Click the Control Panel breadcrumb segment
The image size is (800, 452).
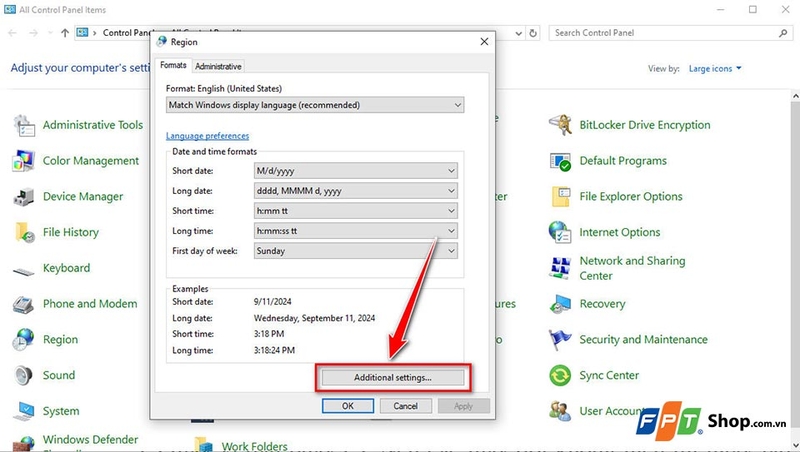pos(127,33)
